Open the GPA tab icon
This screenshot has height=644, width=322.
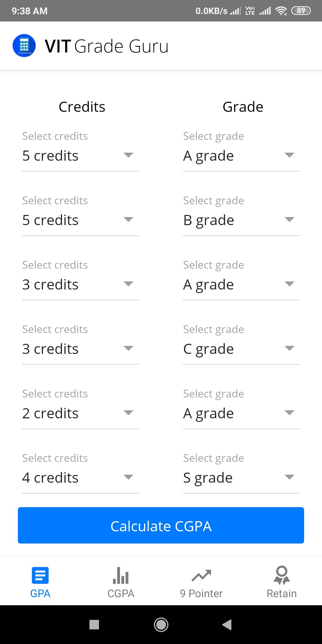[x=40, y=575]
